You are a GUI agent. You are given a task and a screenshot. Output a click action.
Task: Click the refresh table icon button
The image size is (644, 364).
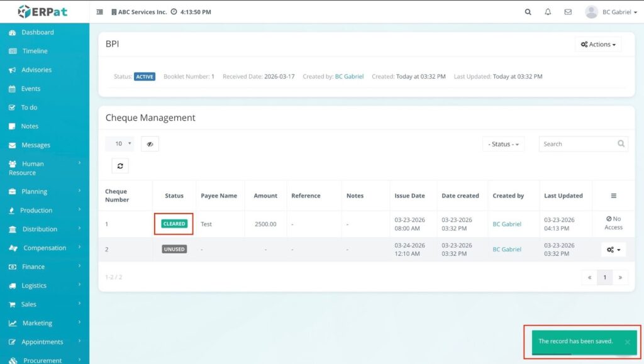pyautogui.click(x=120, y=165)
